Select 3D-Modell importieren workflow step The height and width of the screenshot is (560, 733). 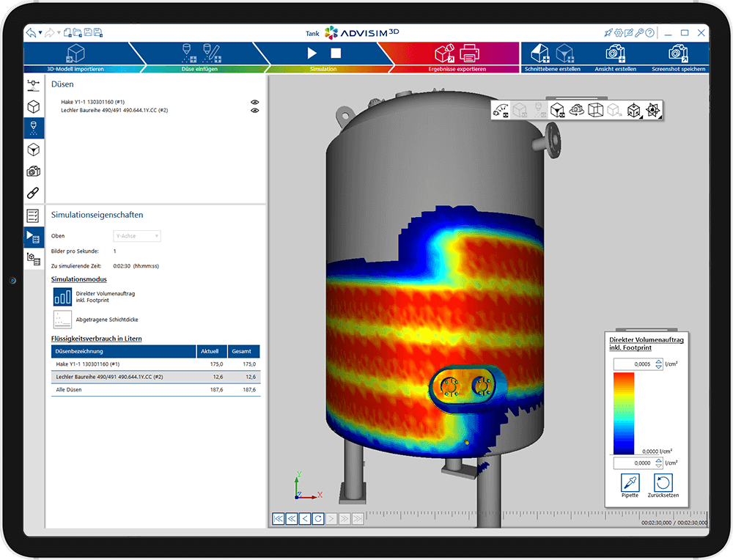pyautogui.click(x=75, y=69)
